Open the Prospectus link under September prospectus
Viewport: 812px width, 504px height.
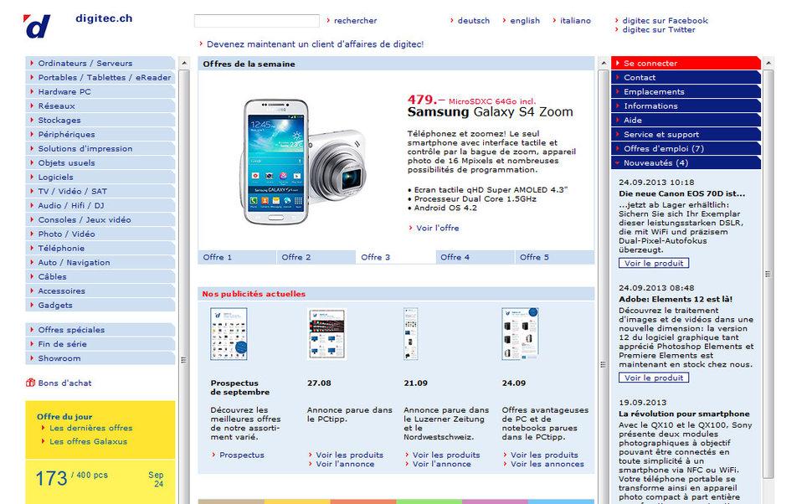tap(242, 455)
